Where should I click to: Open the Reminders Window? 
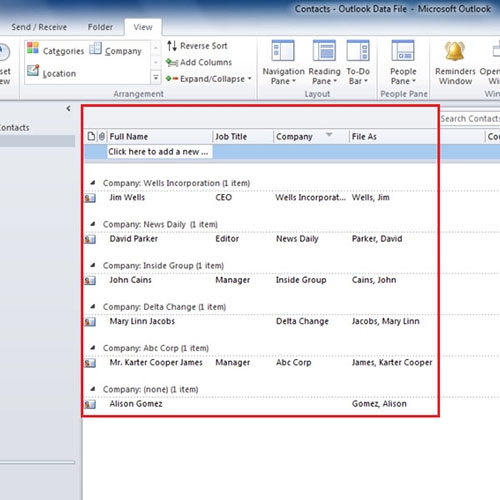coord(455,63)
